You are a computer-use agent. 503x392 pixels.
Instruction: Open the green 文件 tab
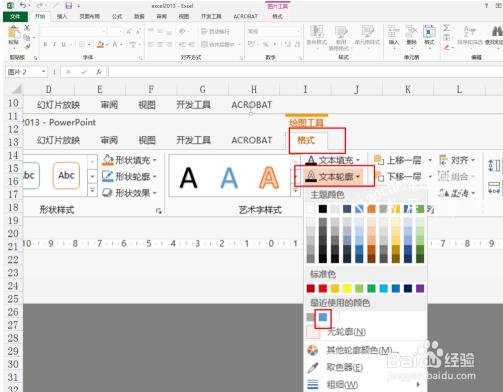click(15, 16)
